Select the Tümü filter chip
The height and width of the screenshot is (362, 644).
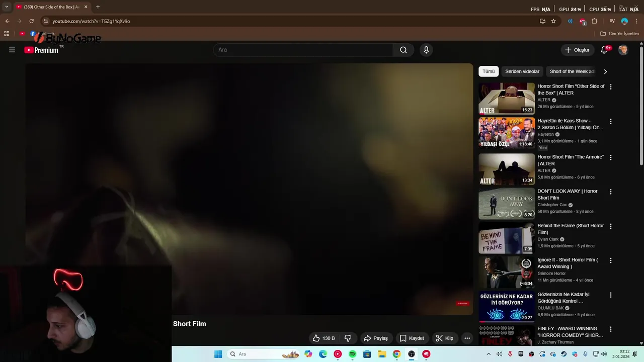coord(489,71)
